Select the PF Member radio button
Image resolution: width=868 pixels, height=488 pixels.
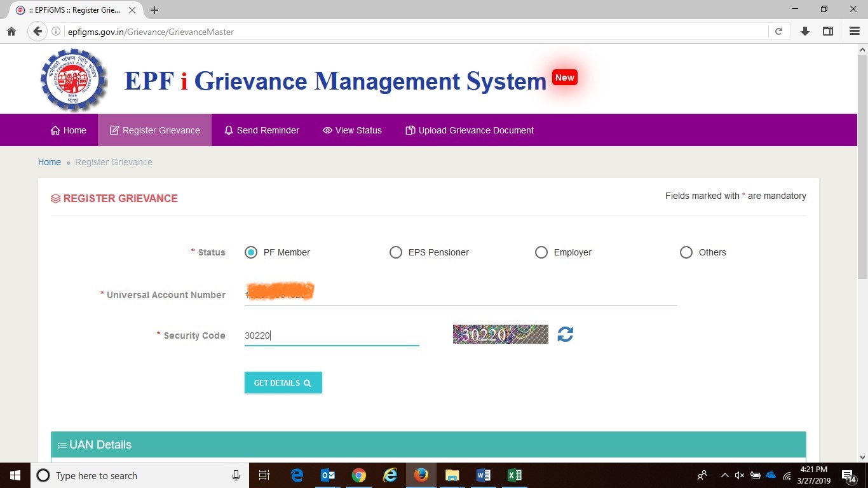251,252
